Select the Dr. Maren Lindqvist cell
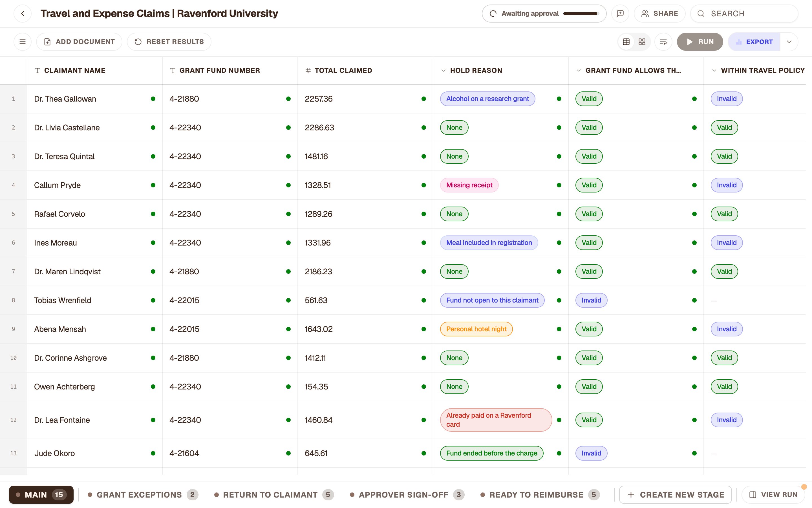This screenshot has height=508, width=812. click(95, 271)
